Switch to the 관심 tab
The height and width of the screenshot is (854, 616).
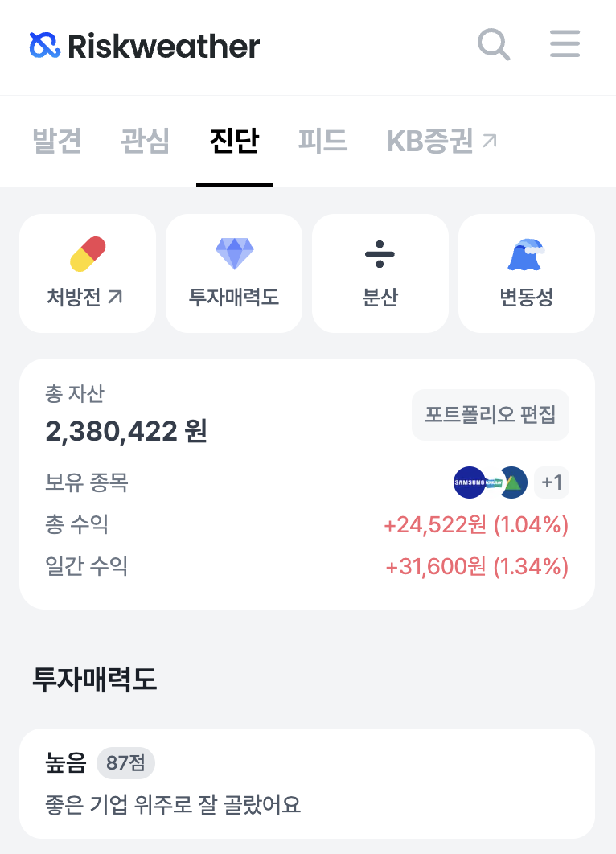[x=146, y=142]
